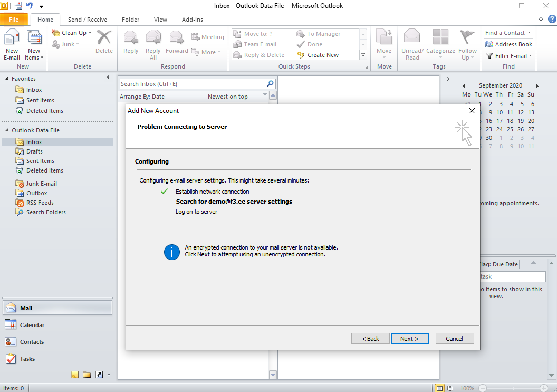Click the Categorize icon
This screenshot has height=392, width=557.
coord(440,37)
